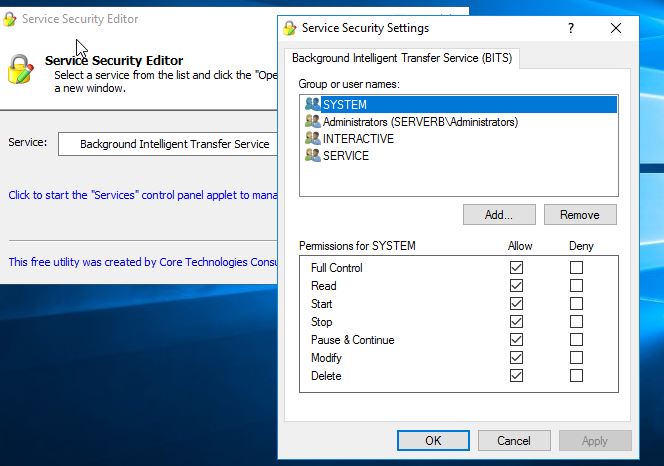Check Deny for Delete permission
The height and width of the screenshot is (466, 664).
tap(576, 376)
